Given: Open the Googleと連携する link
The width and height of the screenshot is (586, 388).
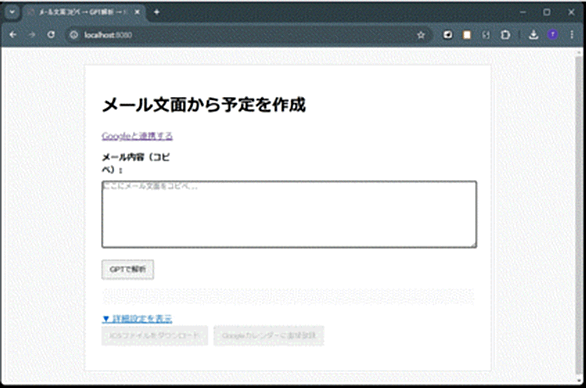Looking at the screenshot, I should (x=137, y=136).
